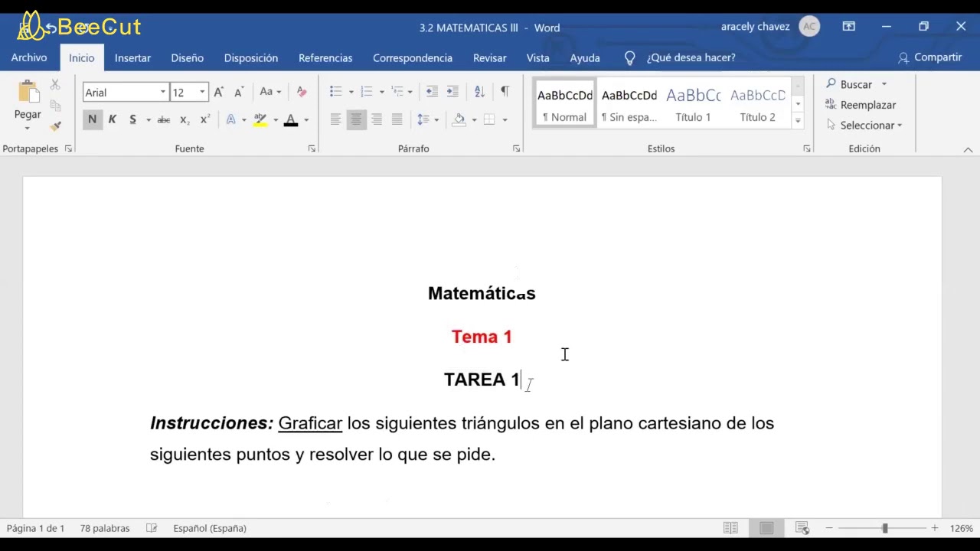Viewport: 980px width, 551px height.
Task: Apply subscript x₂ formatting
Action: (185, 119)
